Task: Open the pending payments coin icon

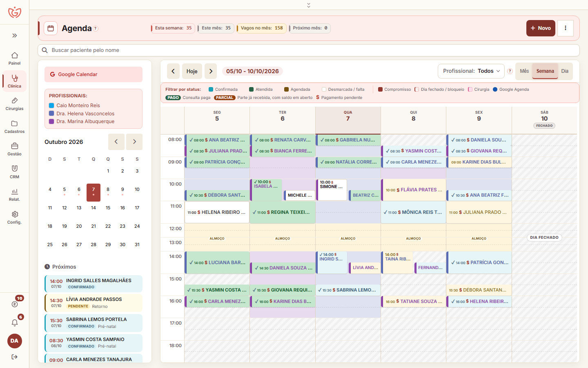Action: click(15, 304)
